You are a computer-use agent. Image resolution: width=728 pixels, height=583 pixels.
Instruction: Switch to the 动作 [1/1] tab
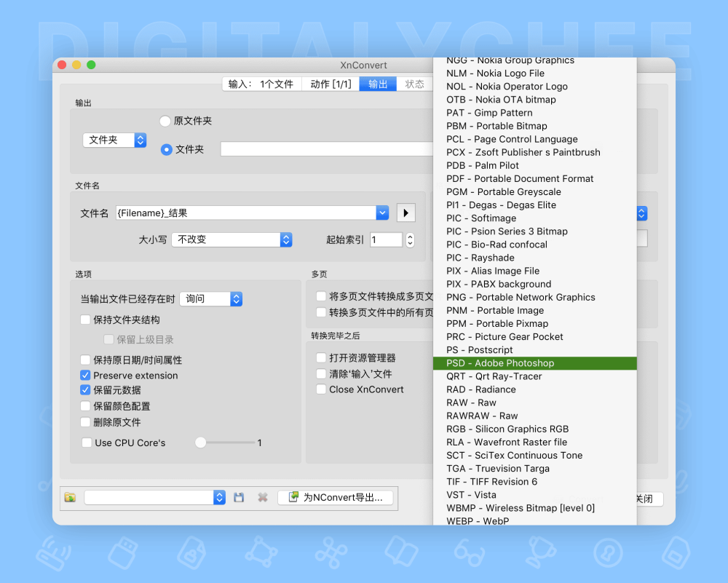pyautogui.click(x=331, y=84)
